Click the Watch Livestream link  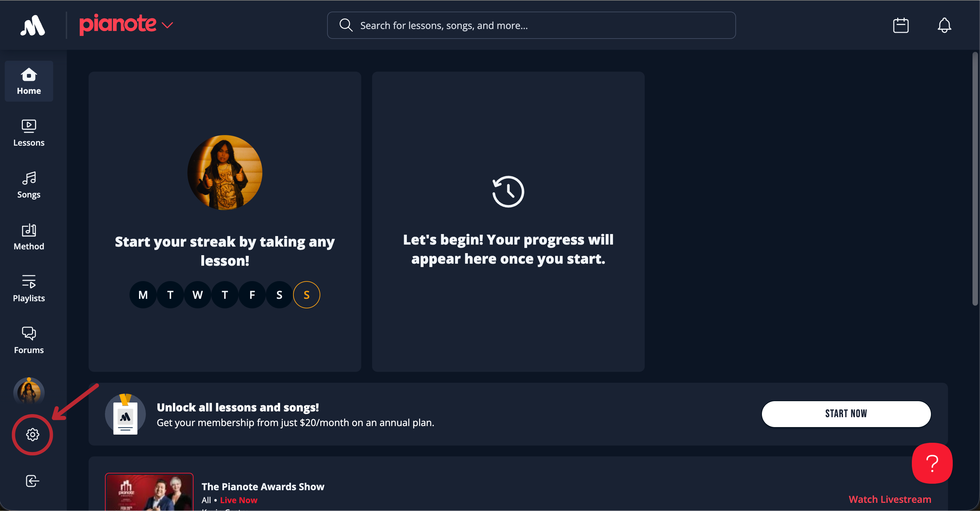point(889,499)
